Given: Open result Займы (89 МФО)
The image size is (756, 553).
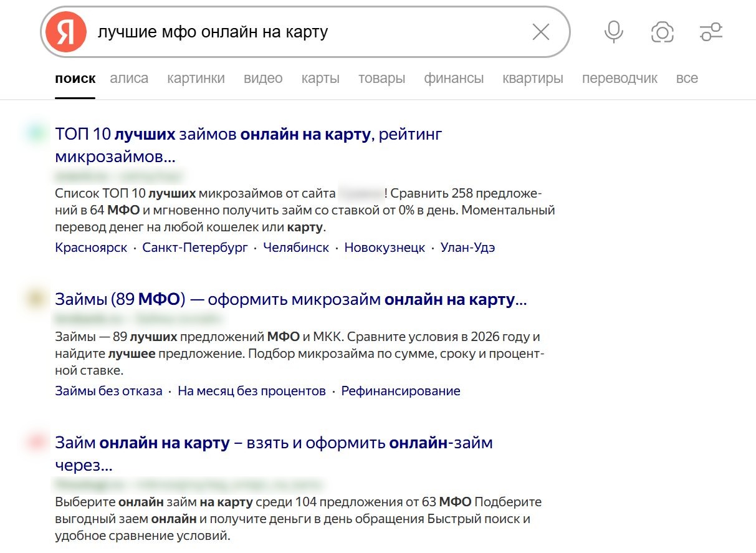Looking at the screenshot, I should [291, 300].
